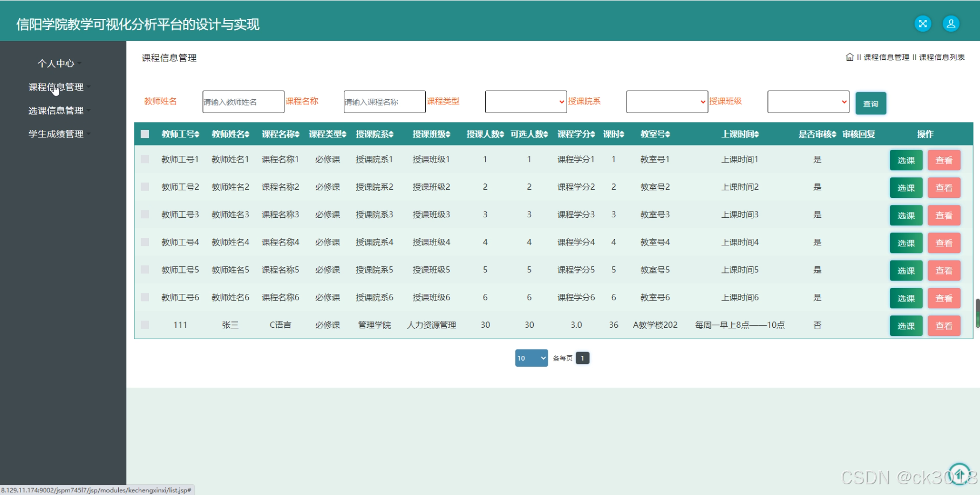Sort by 授课人数 column header
This screenshot has width=980, height=495.
[x=485, y=134]
